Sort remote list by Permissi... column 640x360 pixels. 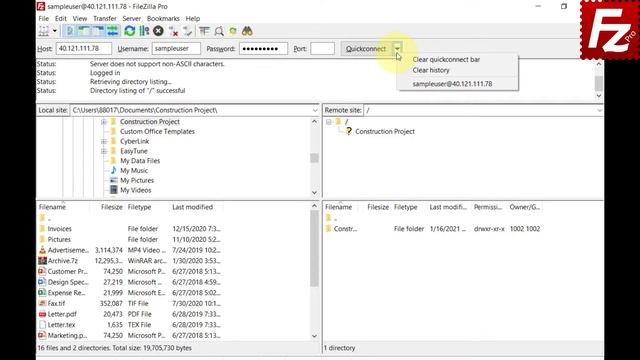pos(489,207)
